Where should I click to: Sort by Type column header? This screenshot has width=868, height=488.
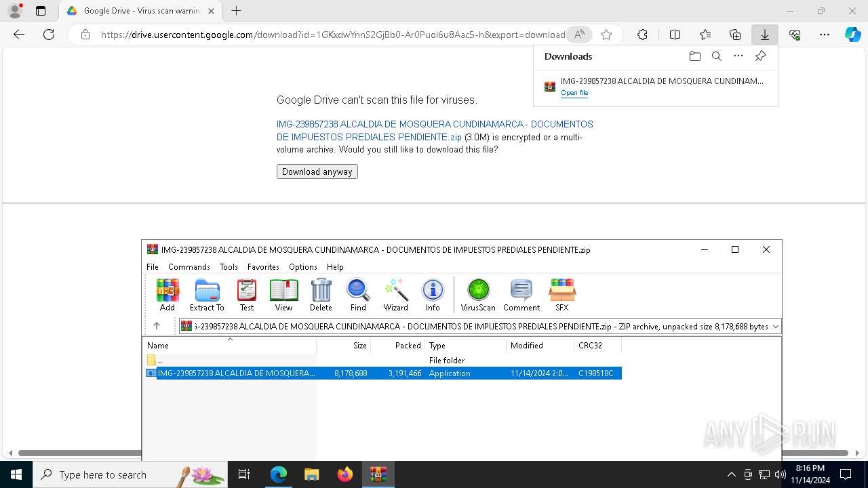(x=466, y=346)
